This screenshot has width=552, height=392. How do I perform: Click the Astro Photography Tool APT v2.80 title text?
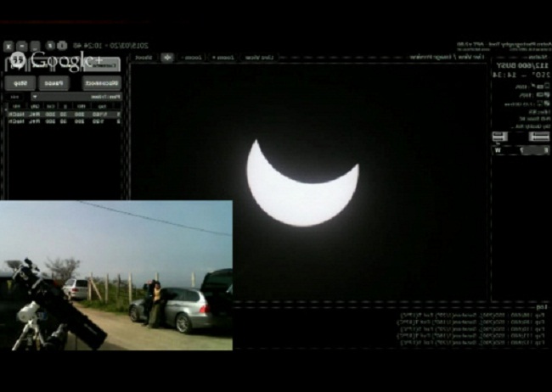coord(503,45)
